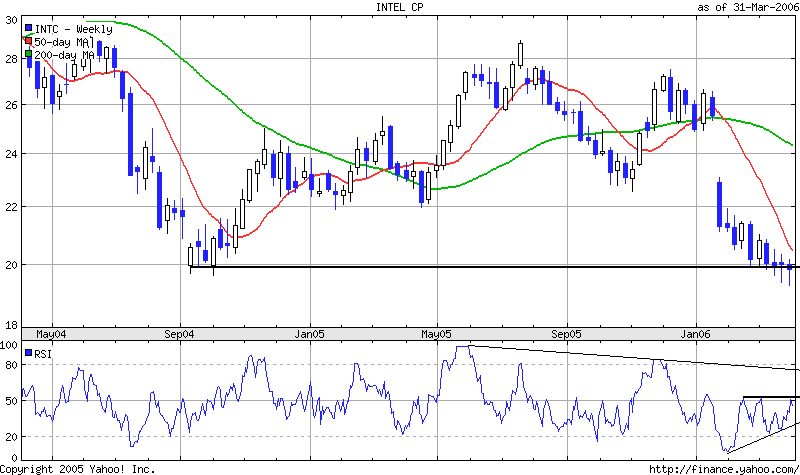Click the price axis value 22
The width and height of the screenshot is (800, 475).
tap(11, 207)
